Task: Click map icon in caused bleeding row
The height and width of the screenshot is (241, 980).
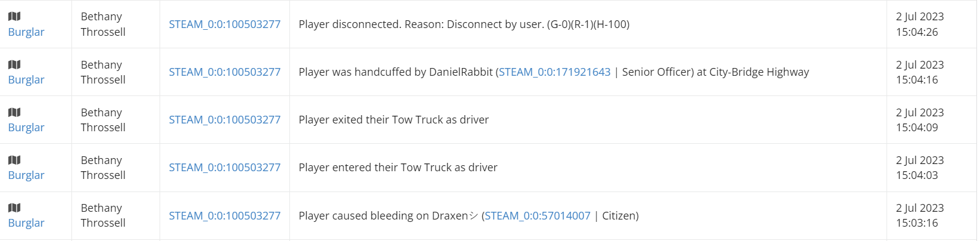Action: click(14, 208)
